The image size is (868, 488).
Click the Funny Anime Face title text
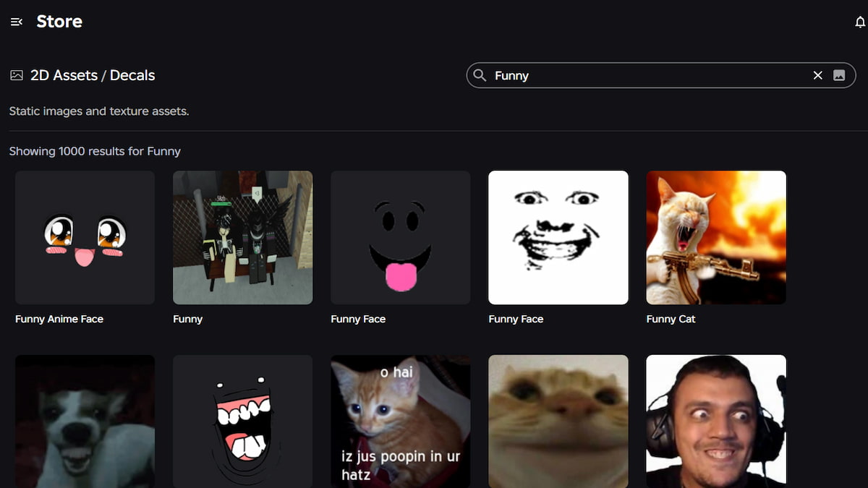click(x=59, y=319)
